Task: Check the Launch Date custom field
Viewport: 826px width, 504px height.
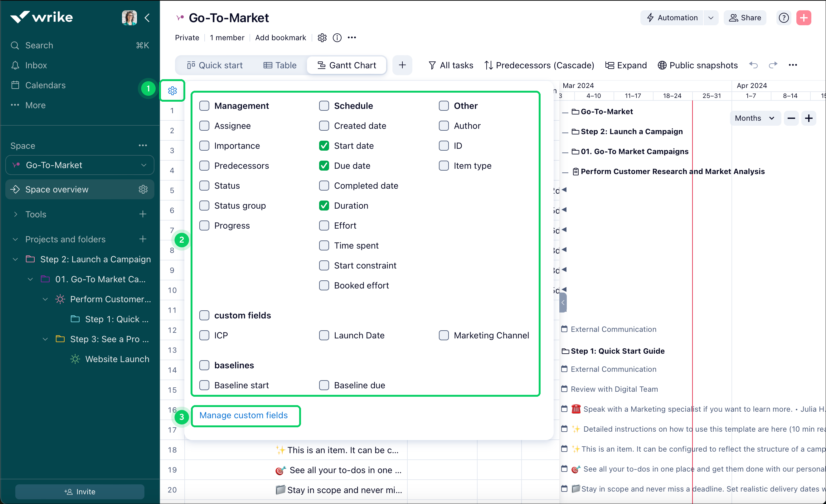Action: [324, 335]
